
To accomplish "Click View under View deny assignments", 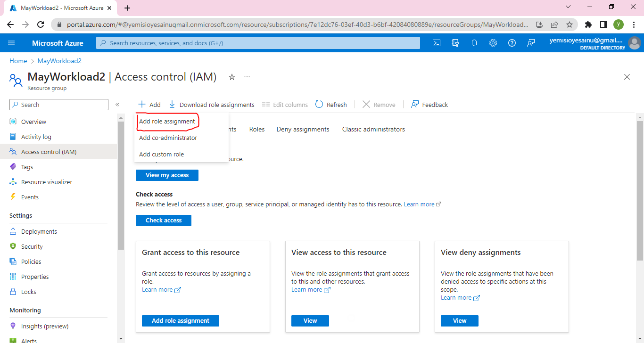I will tap(459, 321).
